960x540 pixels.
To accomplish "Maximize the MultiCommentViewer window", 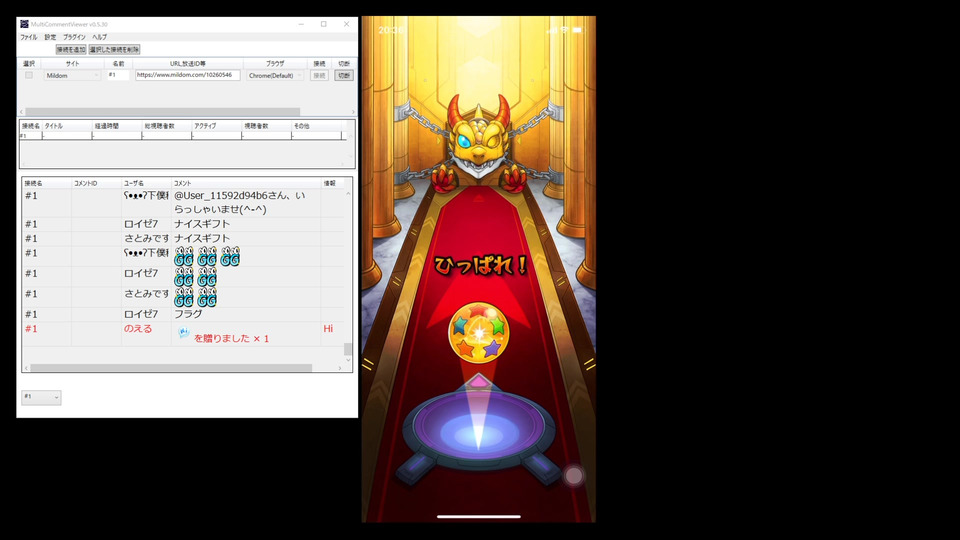I will 324,24.
